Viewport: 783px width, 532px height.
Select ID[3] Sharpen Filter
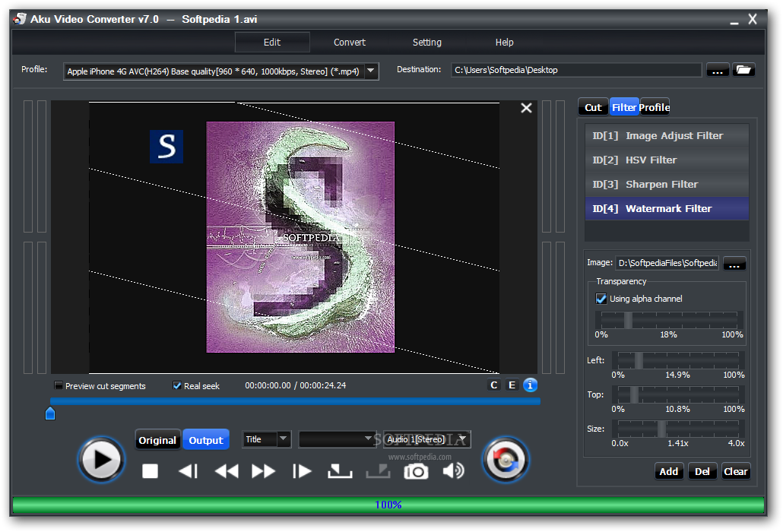coord(667,185)
